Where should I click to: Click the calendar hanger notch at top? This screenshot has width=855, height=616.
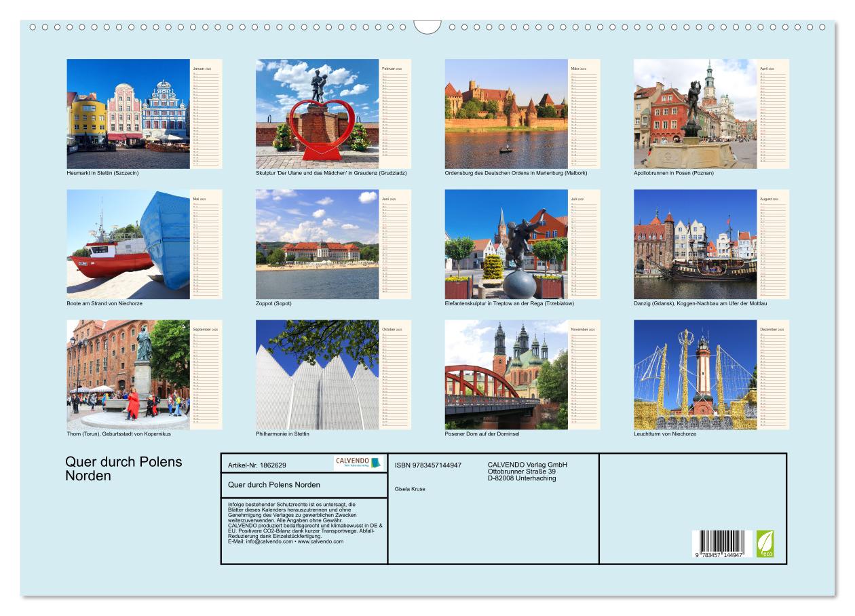(x=427, y=26)
